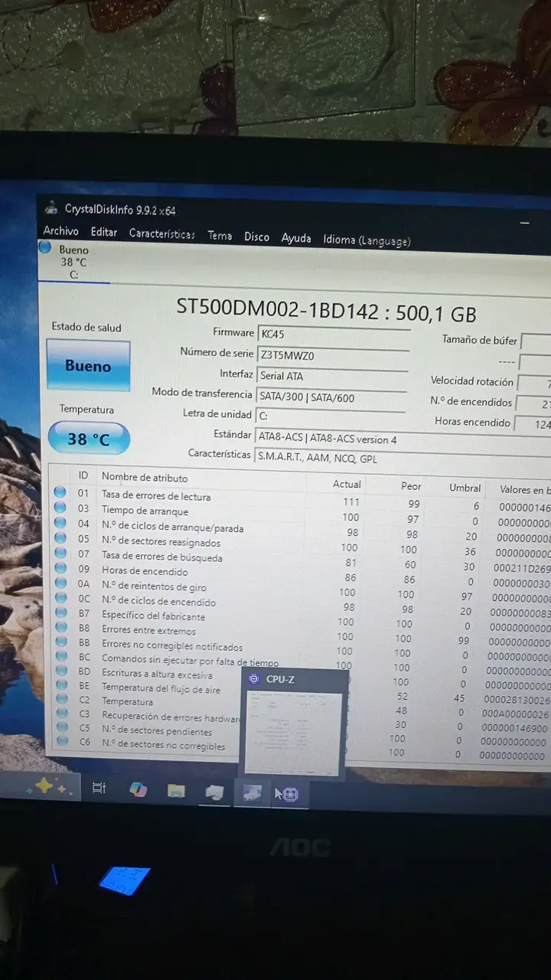Open the Disco menu
Image resolution: width=551 pixels, height=980 pixels.
tap(256, 237)
